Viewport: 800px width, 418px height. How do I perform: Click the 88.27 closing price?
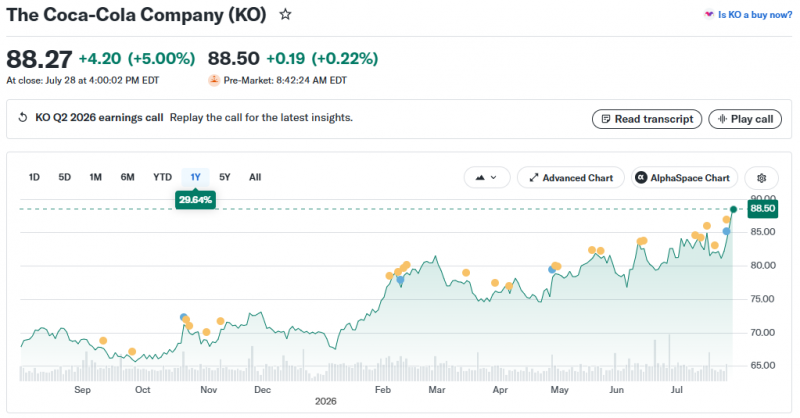[x=39, y=59]
